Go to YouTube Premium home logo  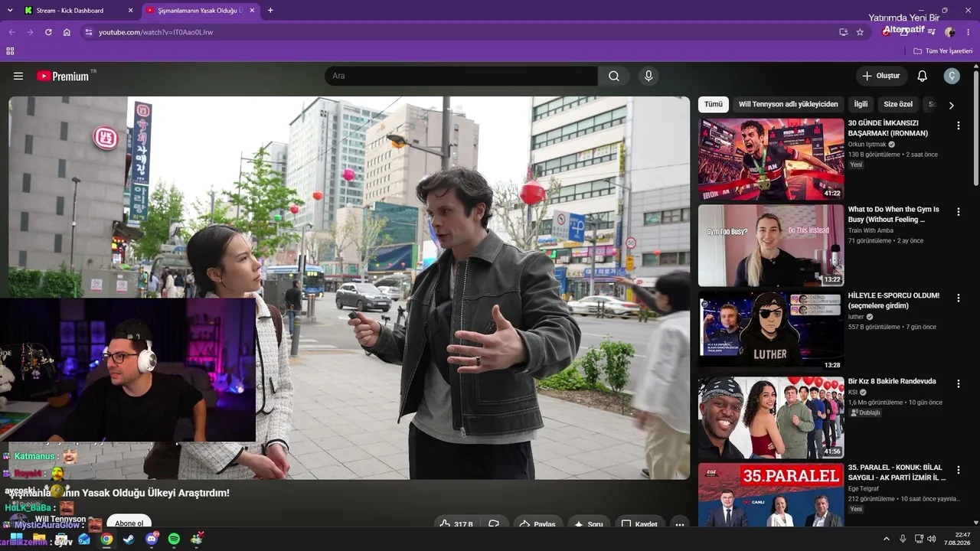click(x=63, y=76)
